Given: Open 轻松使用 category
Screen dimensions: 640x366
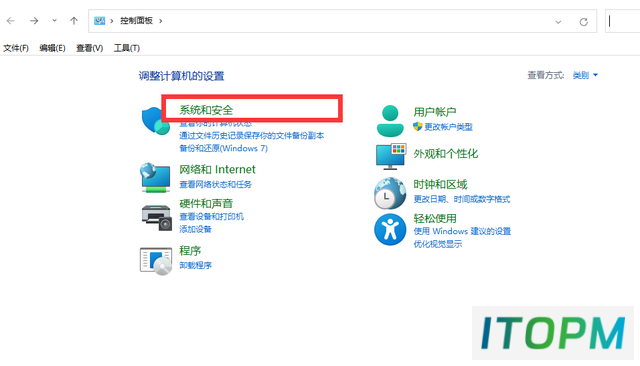Looking at the screenshot, I should tap(435, 218).
